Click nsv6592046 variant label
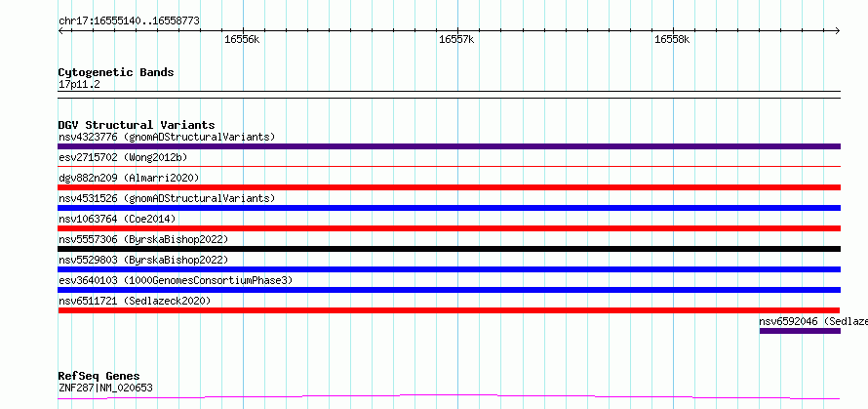Image resolution: width=868 pixels, height=409 pixels. pyautogui.click(x=813, y=321)
